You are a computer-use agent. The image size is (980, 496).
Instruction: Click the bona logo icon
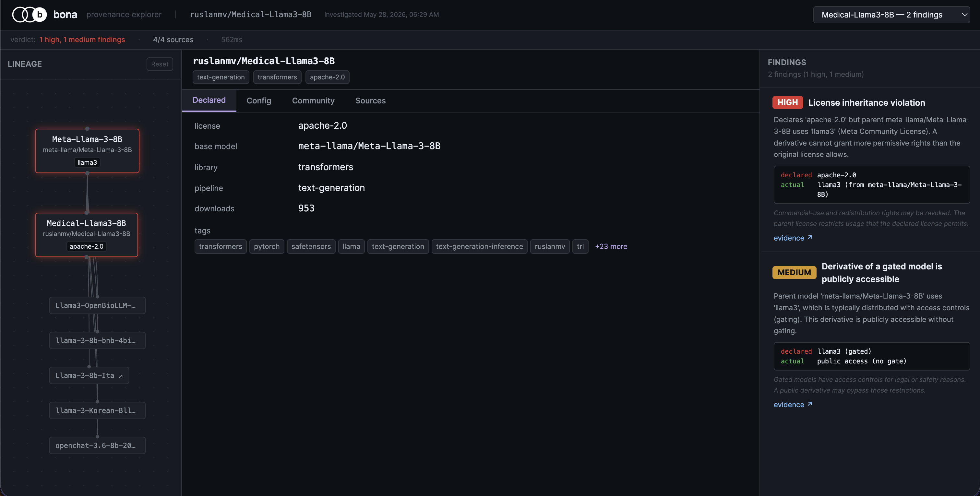(30, 15)
